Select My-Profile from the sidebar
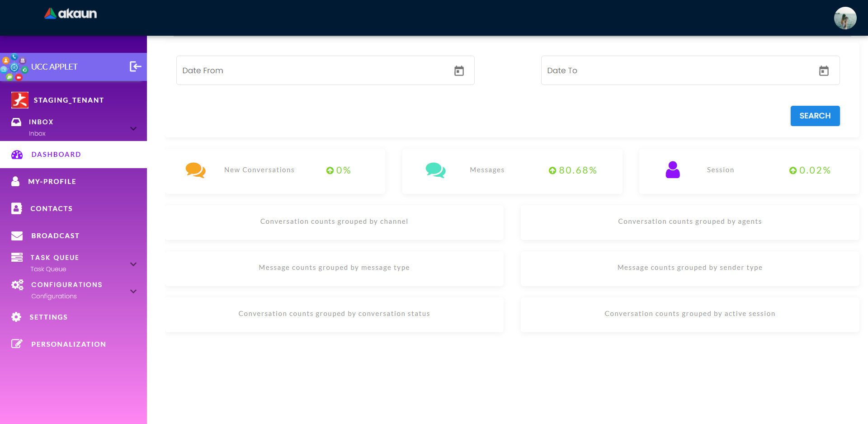The height and width of the screenshot is (424, 868). click(52, 181)
